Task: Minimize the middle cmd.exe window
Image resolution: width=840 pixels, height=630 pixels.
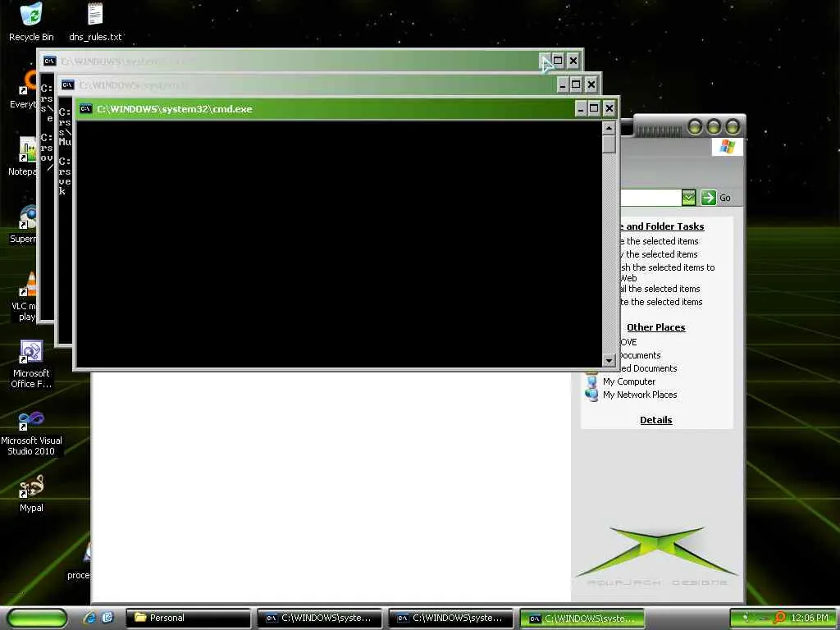Action: click(563, 84)
